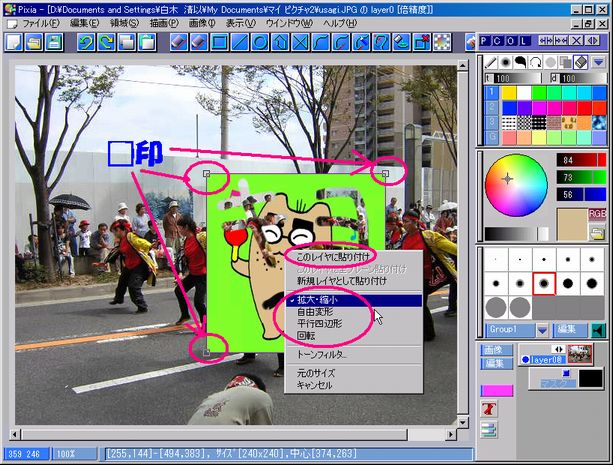The height and width of the screenshot is (465, 613).
Task: Select the crossed lines tool
Action: pos(301,42)
